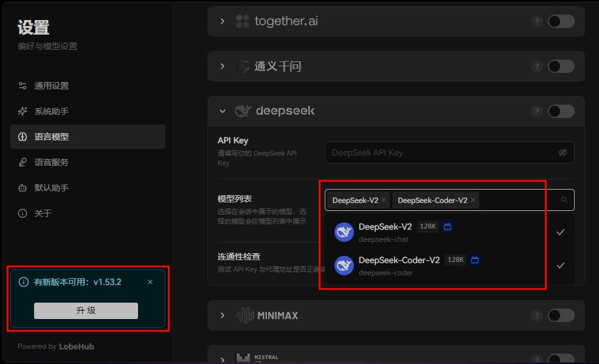Click the 升级 upgrade button

[86, 311]
